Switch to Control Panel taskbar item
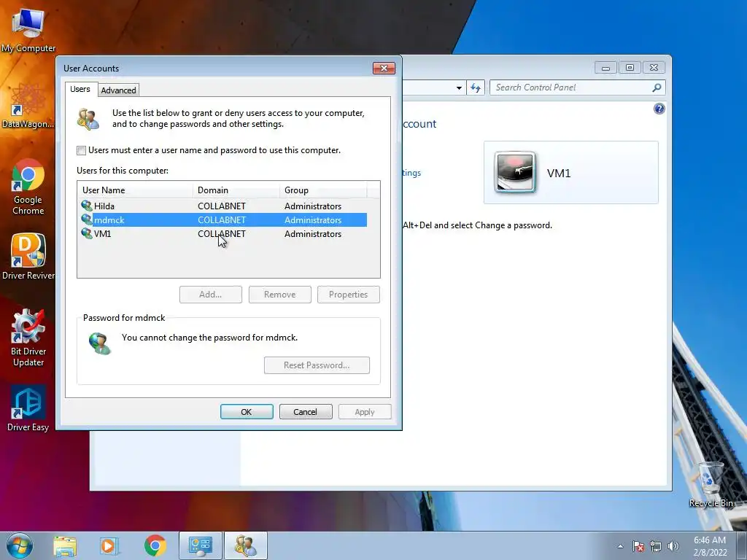 coord(200,545)
